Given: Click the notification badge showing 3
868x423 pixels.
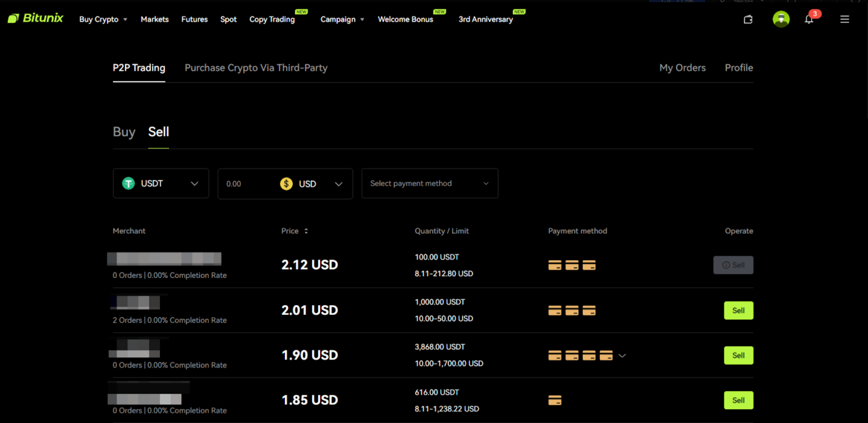Looking at the screenshot, I should (815, 14).
